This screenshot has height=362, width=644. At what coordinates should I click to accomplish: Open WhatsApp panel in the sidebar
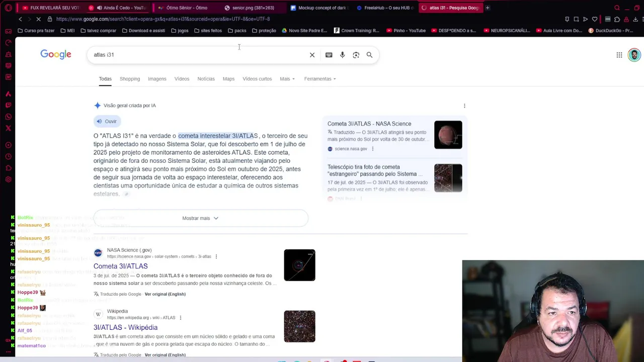[x=8, y=117]
